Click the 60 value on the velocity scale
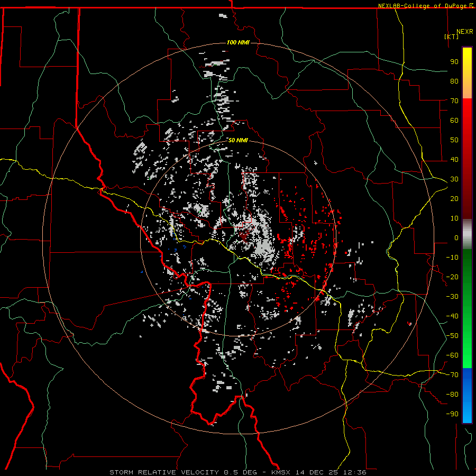This screenshot has width=476, height=476. click(x=454, y=120)
